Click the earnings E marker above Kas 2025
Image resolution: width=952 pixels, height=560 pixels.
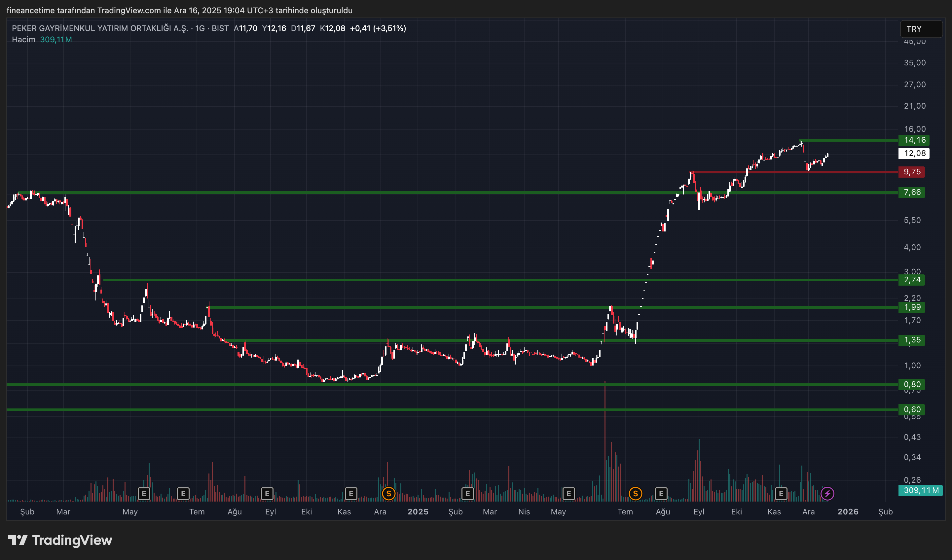781,493
